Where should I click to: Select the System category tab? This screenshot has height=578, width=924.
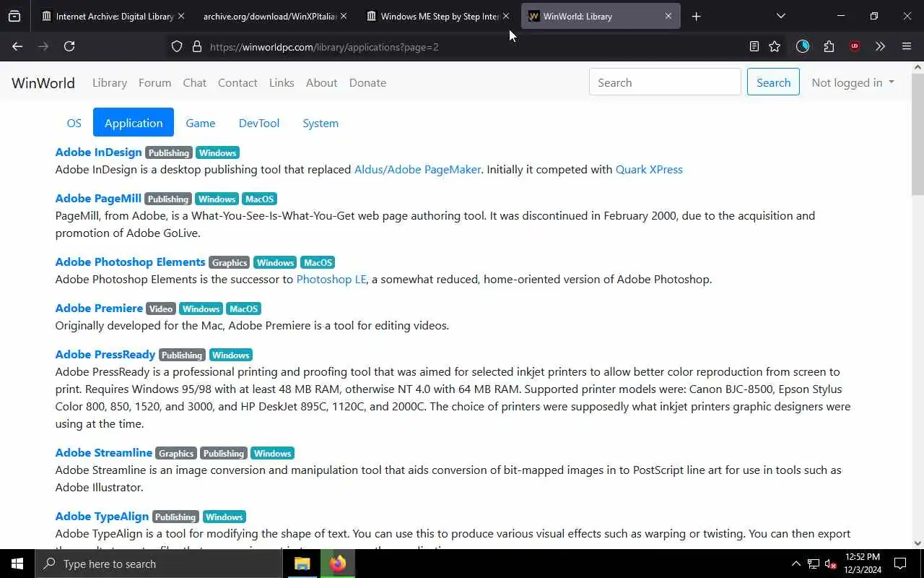pos(321,123)
